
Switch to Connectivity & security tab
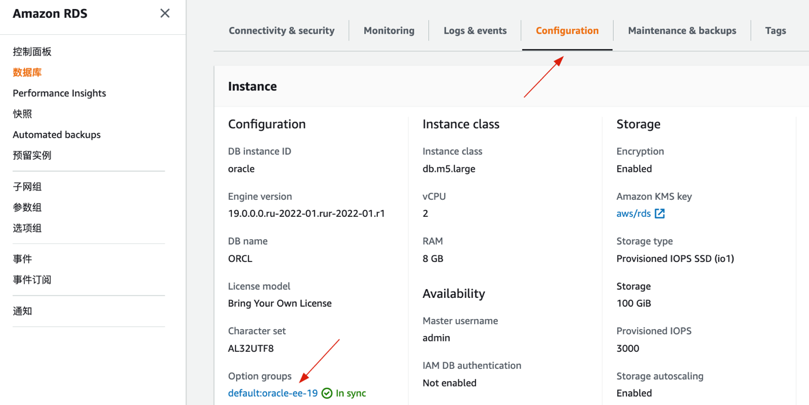pyautogui.click(x=281, y=31)
